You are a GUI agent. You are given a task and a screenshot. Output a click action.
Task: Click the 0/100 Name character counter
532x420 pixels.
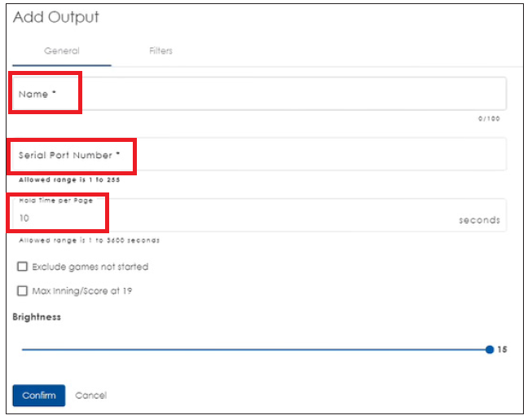(489, 119)
